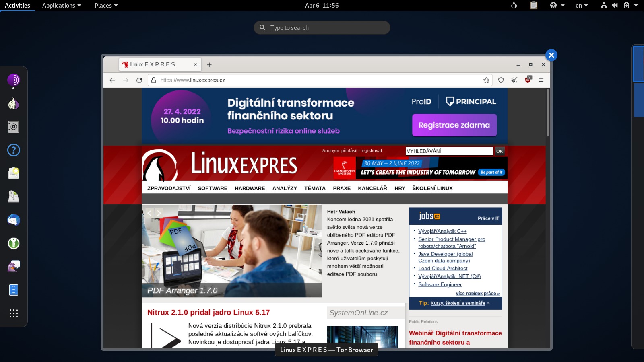Click the Hannover Messe banner ad
Image resolution: width=644 pixels, height=362 pixels.
point(420,168)
